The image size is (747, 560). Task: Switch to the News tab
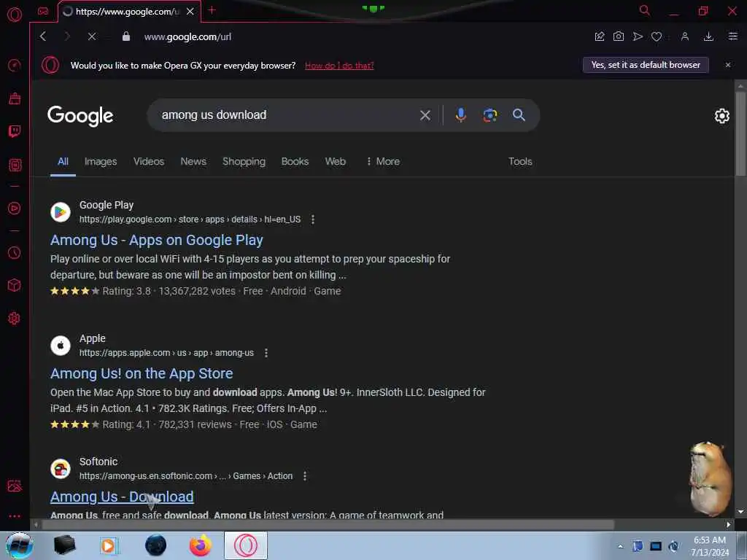coord(193,161)
